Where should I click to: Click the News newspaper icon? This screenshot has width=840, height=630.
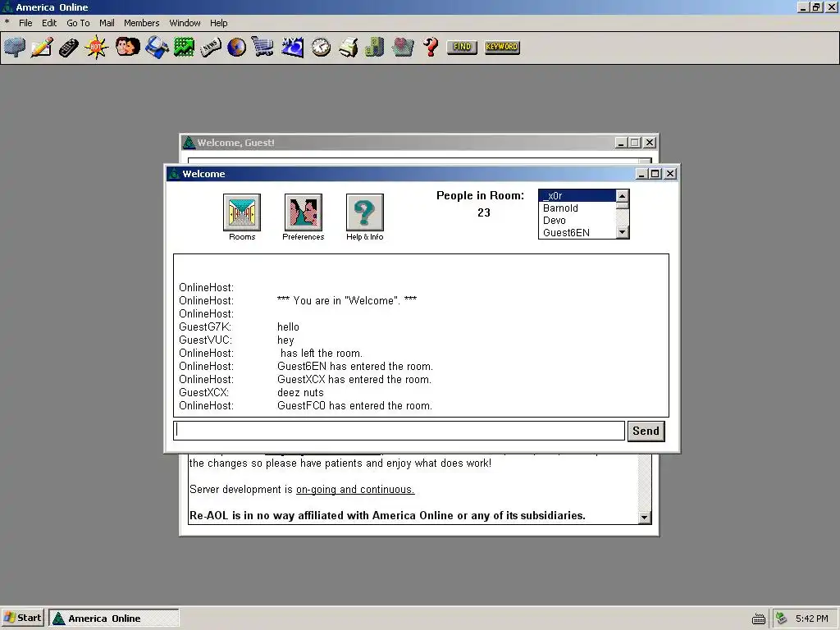coord(211,47)
